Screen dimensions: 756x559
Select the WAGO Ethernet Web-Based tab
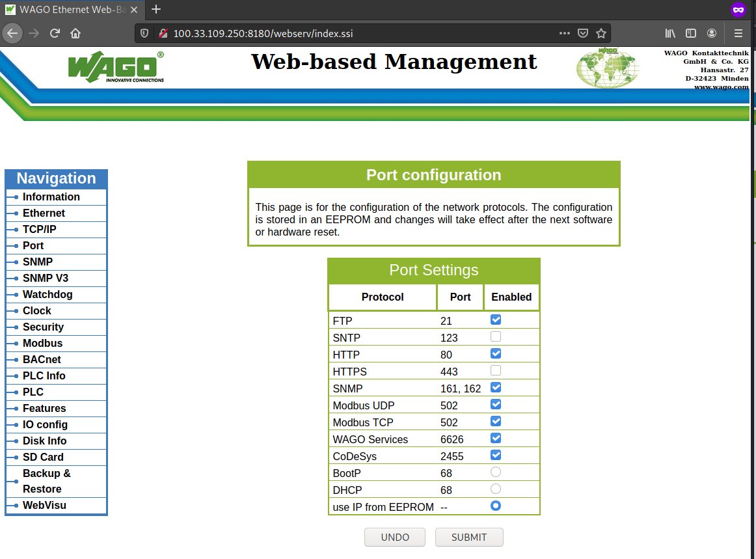pyautogui.click(x=72, y=10)
